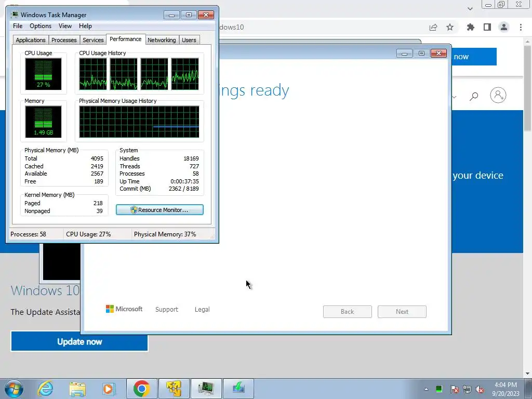Open the Support link in the assistant
Viewport: 532px width, 399px height.
coord(167,310)
